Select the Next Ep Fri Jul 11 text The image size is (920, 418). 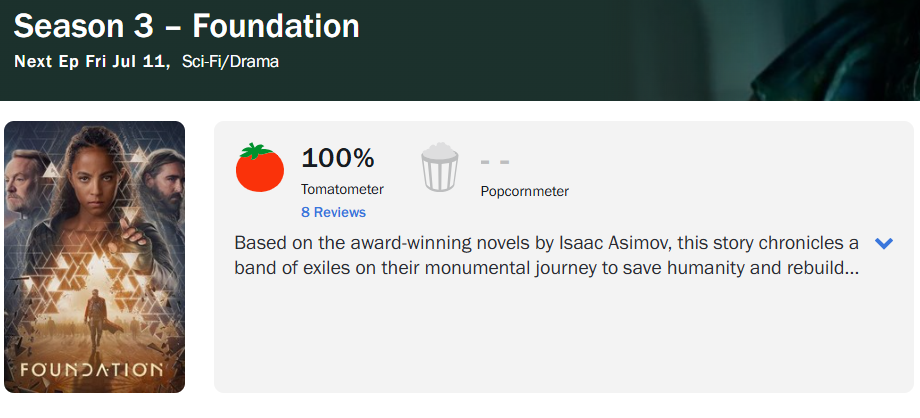[90, 61]
